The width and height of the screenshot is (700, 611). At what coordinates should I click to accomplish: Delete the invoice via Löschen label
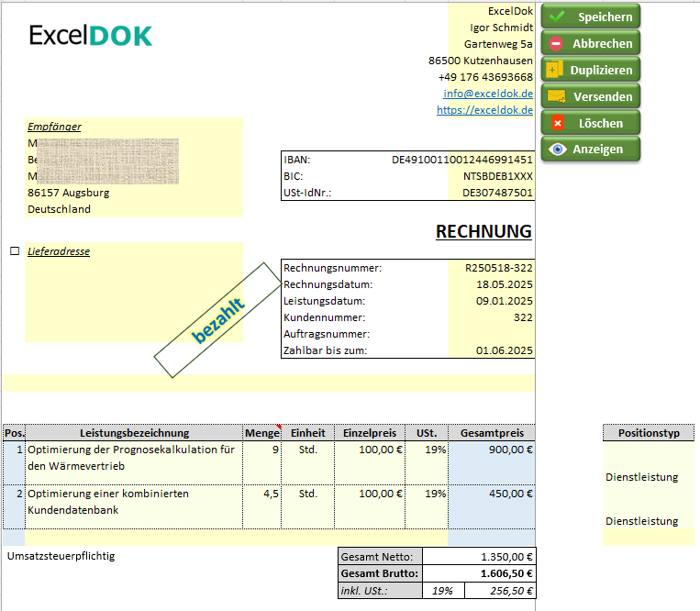(x=600, y=123)
